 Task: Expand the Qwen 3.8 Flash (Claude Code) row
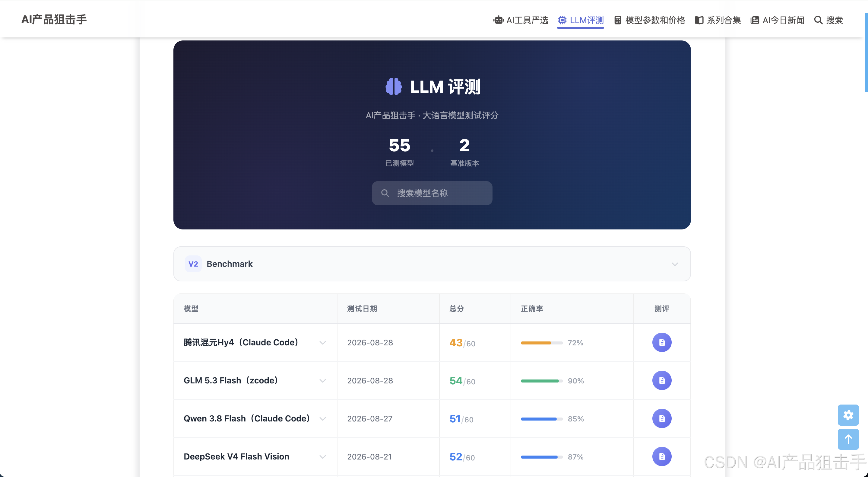click(x=322, y=419)
